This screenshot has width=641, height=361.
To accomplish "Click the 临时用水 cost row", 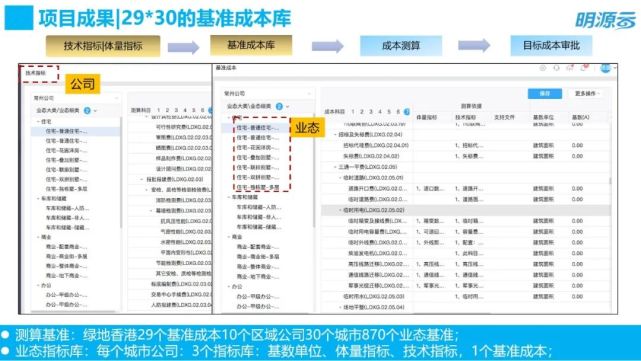I will (x=466, y=296).
